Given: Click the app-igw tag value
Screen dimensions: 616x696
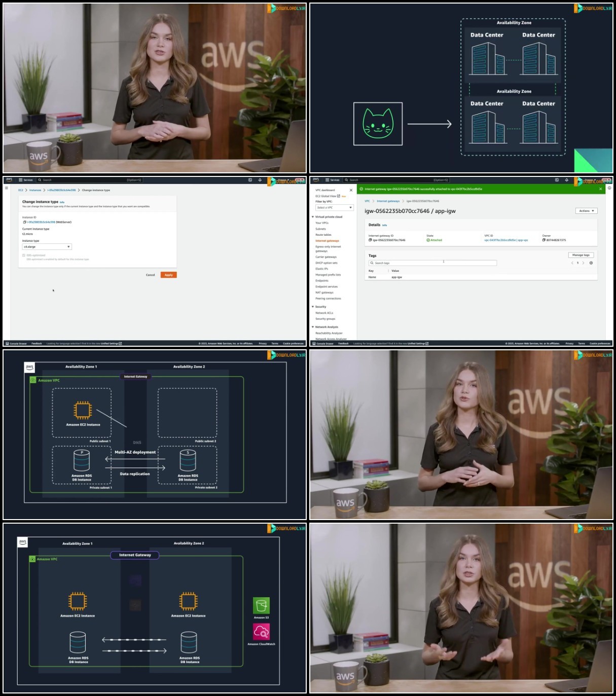Looking at the screenshot, I should pyautogui.click(x=396, y=277).
